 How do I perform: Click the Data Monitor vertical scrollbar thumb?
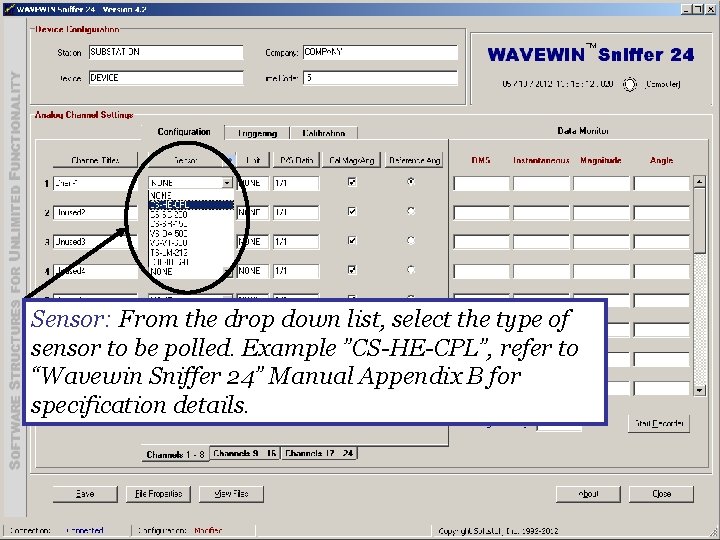pyautogui.click(x=699, y=220)
